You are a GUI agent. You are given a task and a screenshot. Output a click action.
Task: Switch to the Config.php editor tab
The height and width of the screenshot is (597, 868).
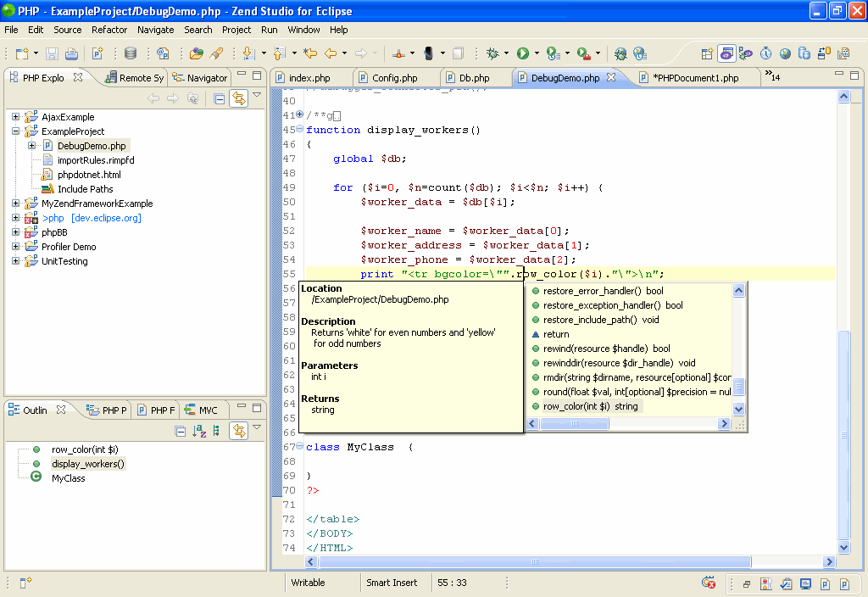coord(395,77)
